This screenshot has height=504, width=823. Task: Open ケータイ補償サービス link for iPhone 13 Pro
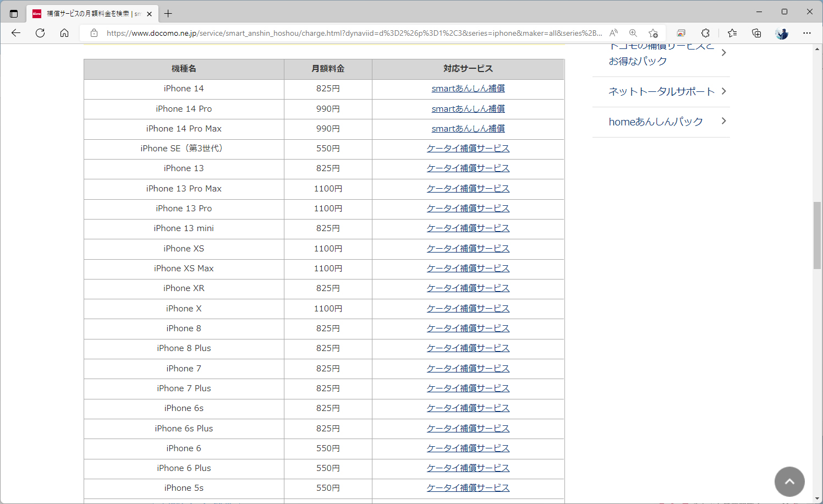pos(468,209)
